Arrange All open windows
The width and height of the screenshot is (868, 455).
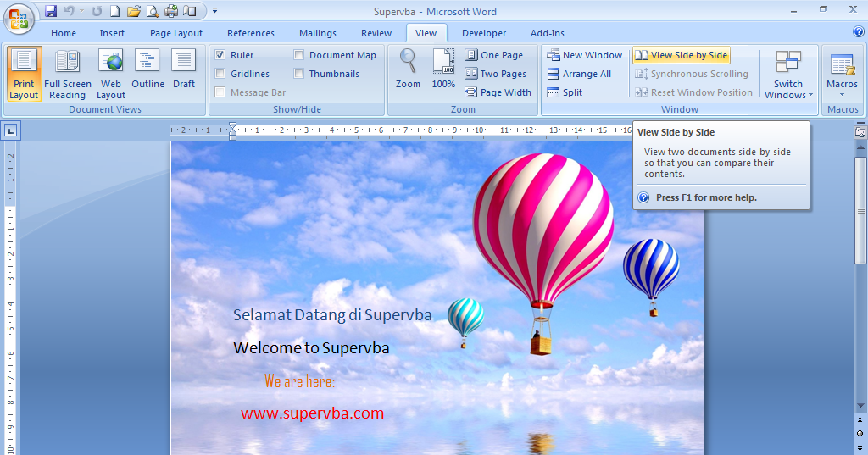(x=579, y=74)
